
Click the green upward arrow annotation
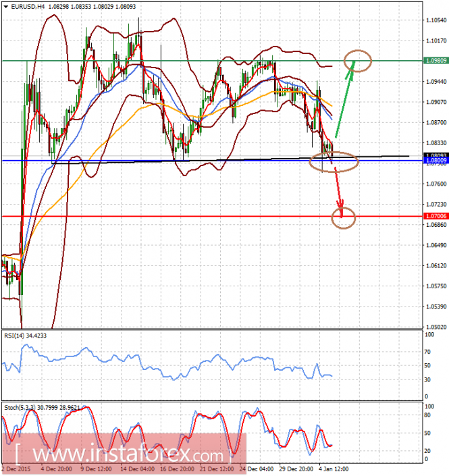(344, 99)
